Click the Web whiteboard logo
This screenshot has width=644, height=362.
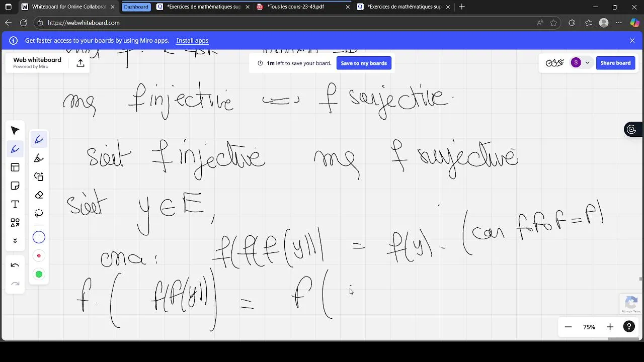(37, 62)
